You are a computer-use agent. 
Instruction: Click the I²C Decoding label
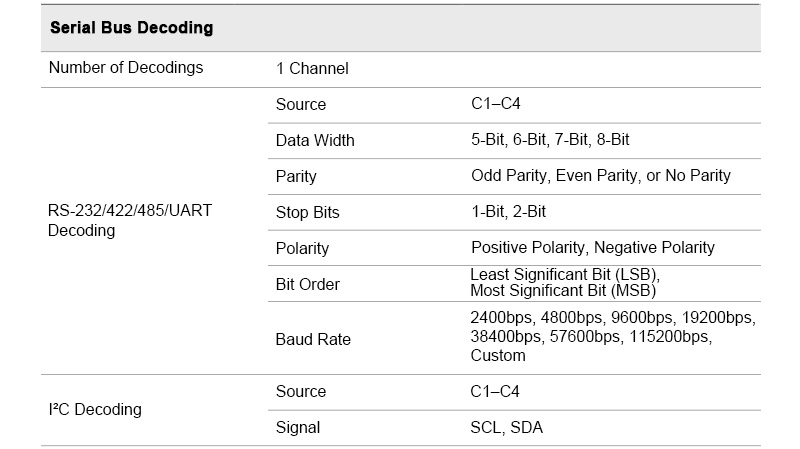click(95, 409)
